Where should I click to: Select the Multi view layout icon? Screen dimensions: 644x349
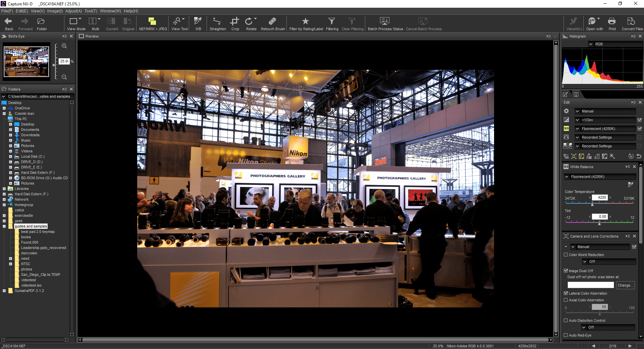pyautogui.click(x=95, y=21)
